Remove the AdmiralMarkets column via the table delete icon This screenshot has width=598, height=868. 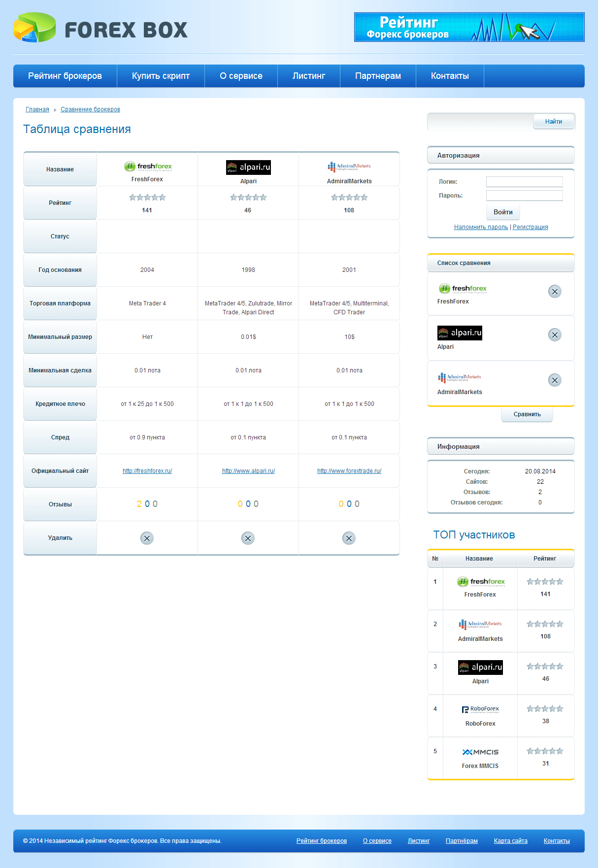click(x=349, y=538)
